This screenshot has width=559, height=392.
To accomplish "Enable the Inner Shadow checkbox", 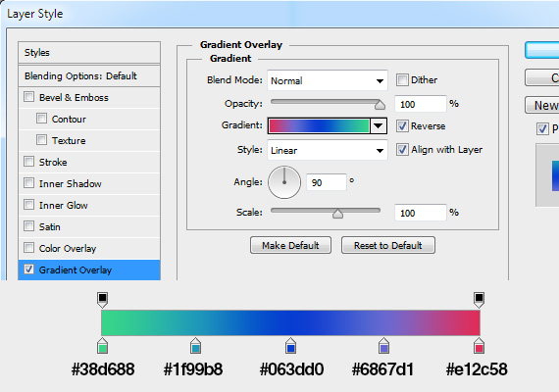I will coord(28,183).
